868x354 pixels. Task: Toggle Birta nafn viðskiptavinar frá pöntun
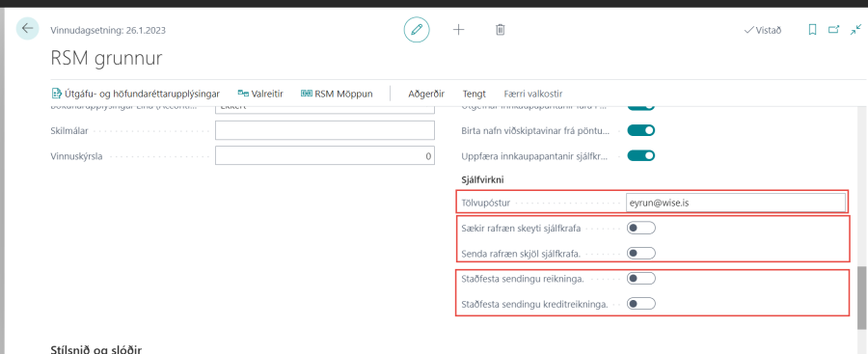click(641, 131)
